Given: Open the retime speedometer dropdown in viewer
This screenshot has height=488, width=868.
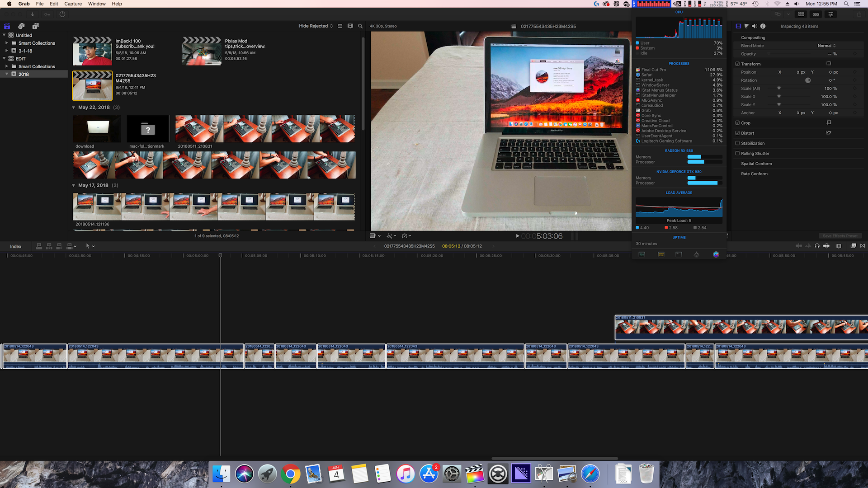Looking at the screenshot, I should pyautogui.click(x=406, y=236).
